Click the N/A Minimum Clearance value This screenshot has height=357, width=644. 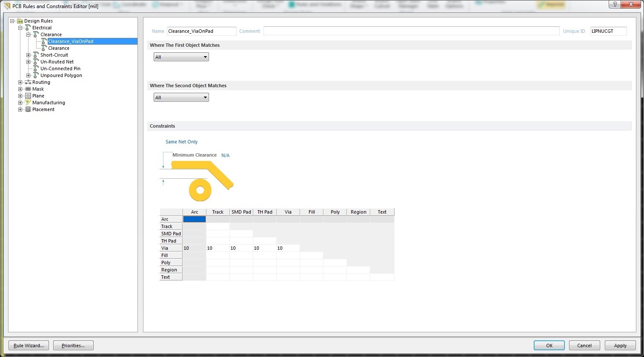(226, 155)
